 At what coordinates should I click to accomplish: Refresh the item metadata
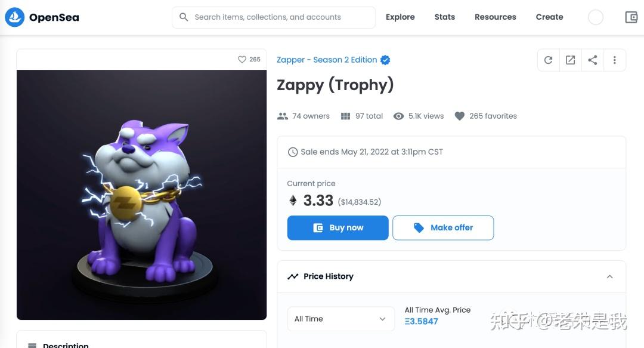click(547, 60)
